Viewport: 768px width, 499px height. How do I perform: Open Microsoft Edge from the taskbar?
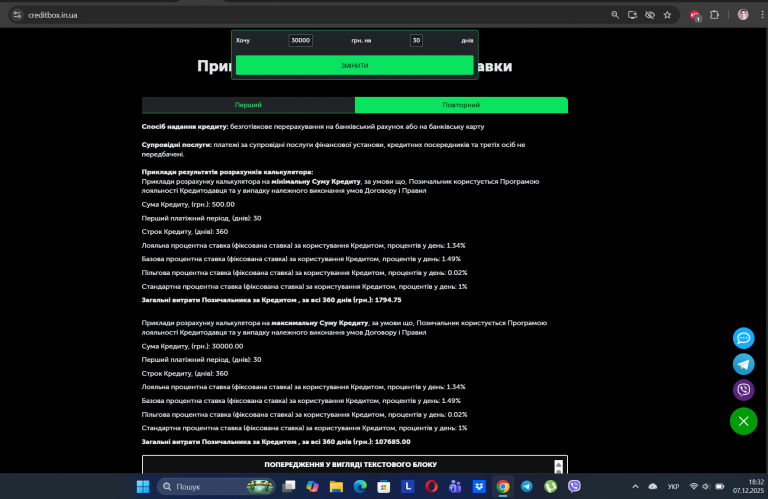click(360, 486)
